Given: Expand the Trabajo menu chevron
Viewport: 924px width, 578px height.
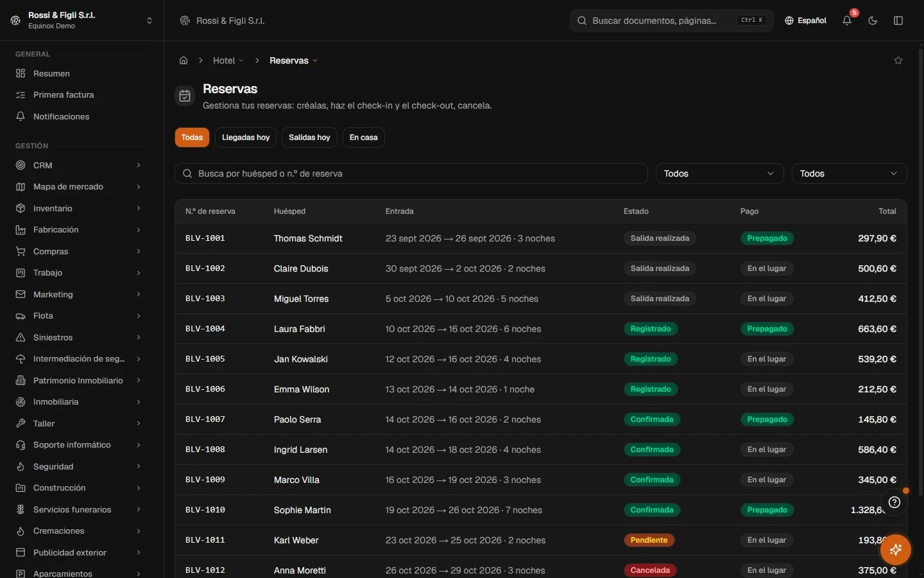Looking at the screenshot, I should pyautogui.click(x=139, y=273).
